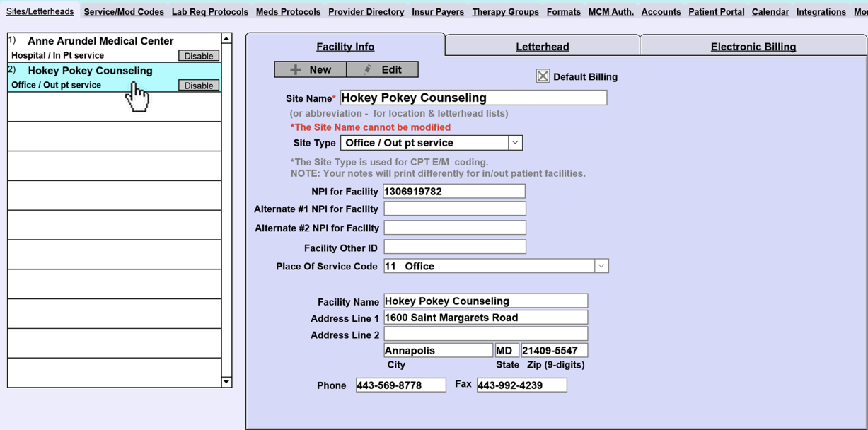Click the Phone number field
This screenshot has height=430, width=868.
pyautogui.click(x=401, y=385)
